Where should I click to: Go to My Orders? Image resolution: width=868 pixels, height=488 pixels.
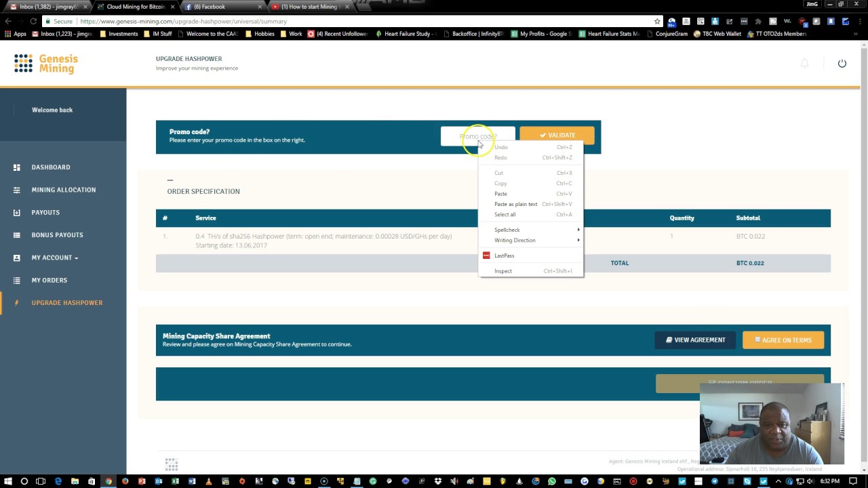49,280
